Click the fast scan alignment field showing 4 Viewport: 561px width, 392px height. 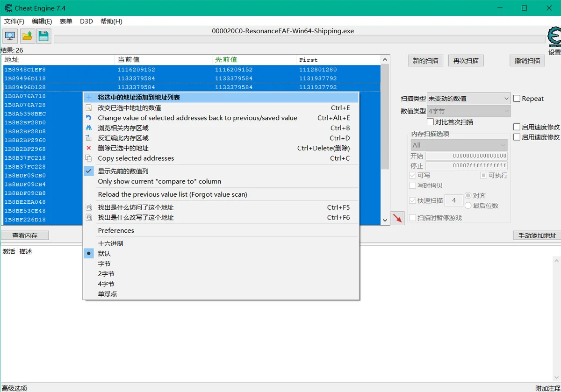click(453, 200)
